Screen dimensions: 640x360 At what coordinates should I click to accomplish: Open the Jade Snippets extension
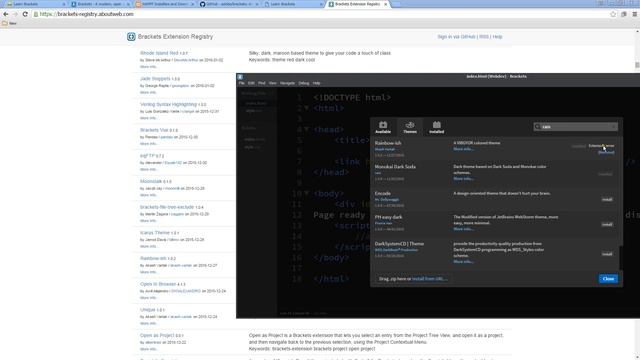(155, 78)
